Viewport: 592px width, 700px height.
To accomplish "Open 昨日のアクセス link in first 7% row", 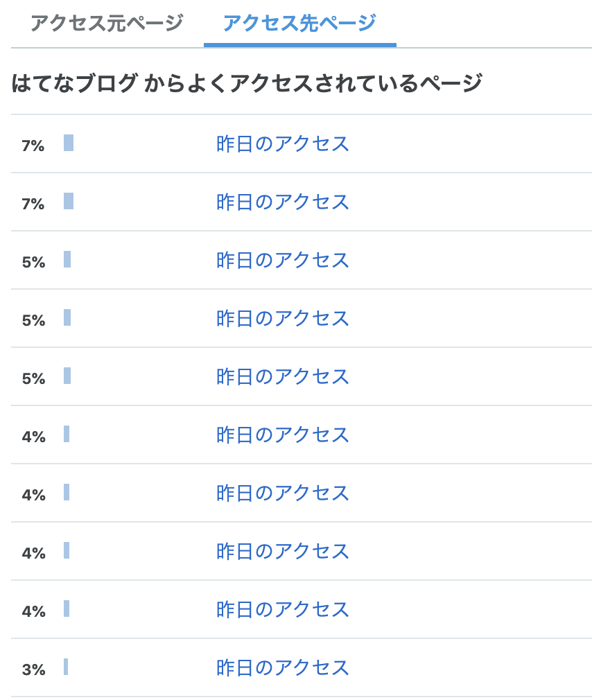I will pyautogui.click(x=283, y=143).
